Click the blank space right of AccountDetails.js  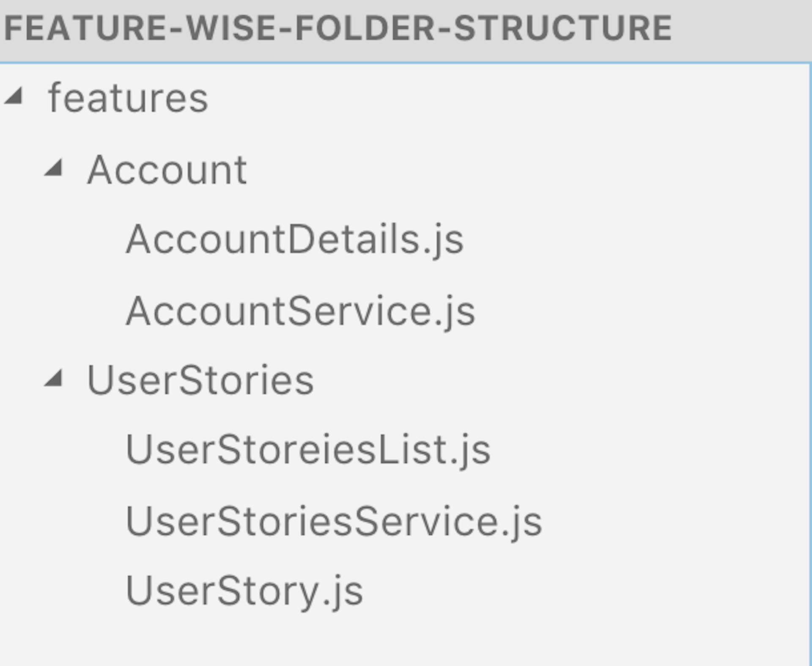[x=634, y=239]
